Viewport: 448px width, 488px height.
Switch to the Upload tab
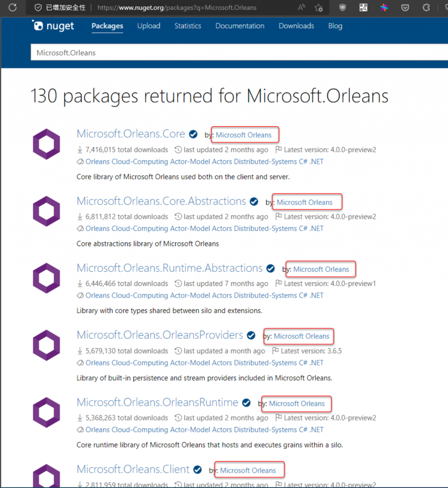(149, 26)
